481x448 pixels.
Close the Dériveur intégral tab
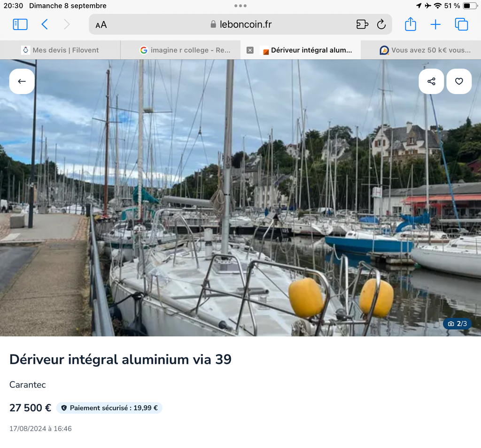(x=250, y=50)
